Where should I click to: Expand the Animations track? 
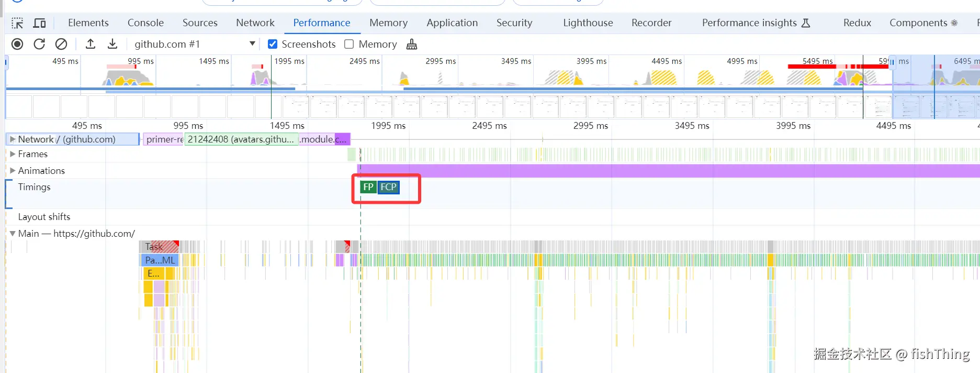coord(13,171)
